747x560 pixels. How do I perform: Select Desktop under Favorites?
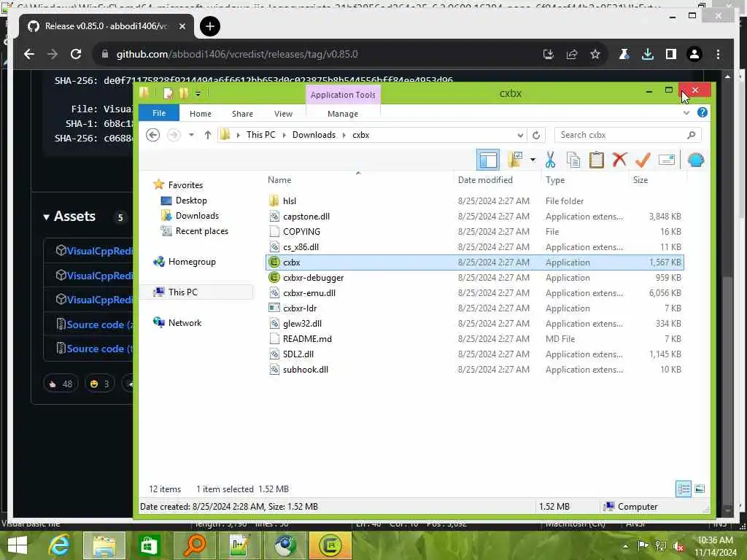pos(191,201)
